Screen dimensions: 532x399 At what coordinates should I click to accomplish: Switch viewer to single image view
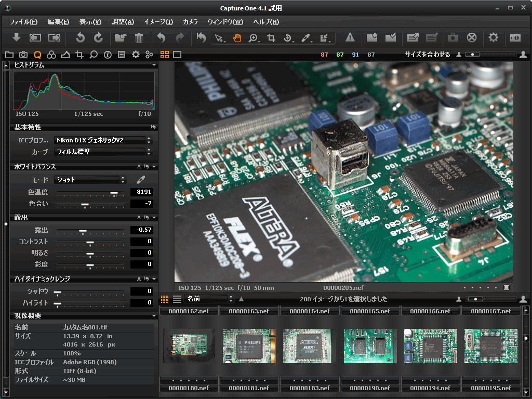point(177,55)
